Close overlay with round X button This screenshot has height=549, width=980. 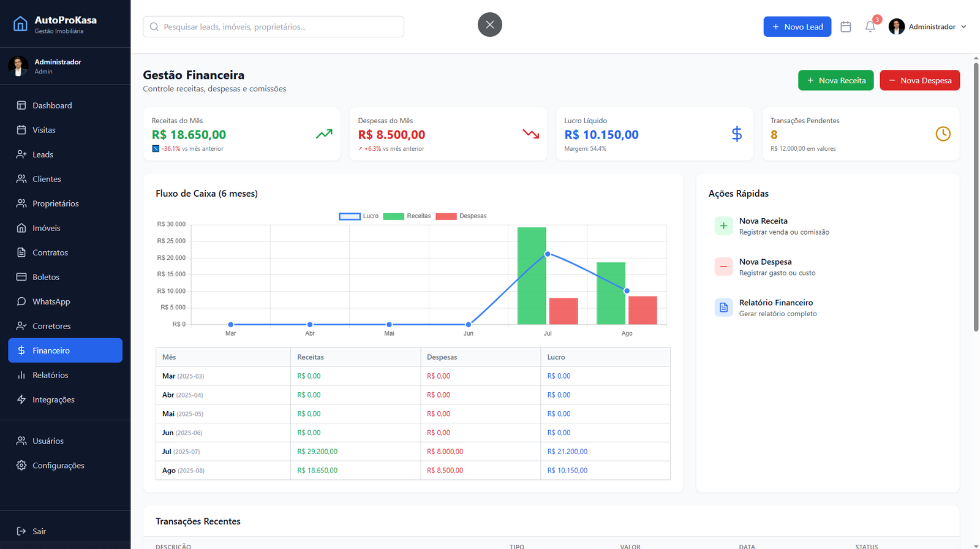click(490, 25)
